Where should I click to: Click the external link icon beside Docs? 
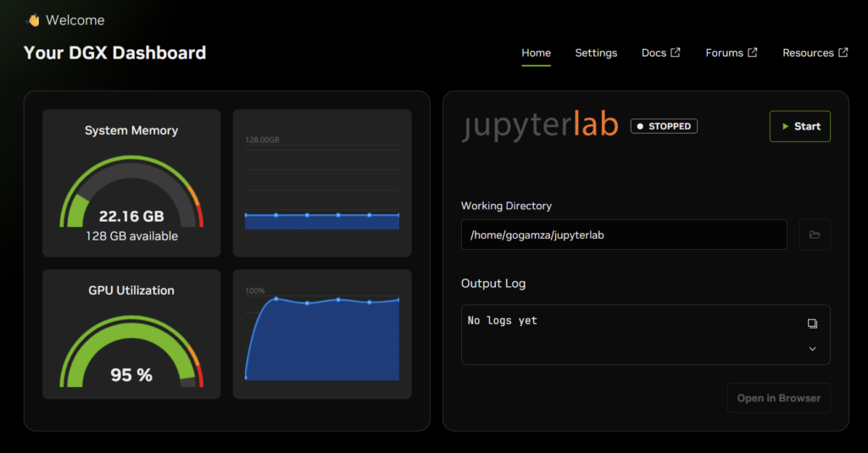676,52
